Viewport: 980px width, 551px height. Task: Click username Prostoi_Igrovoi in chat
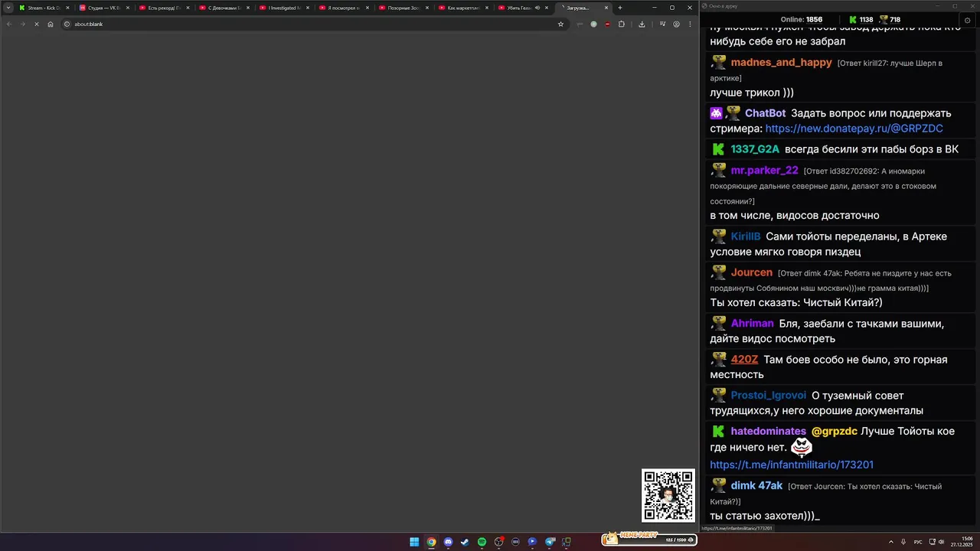point(768,396)
